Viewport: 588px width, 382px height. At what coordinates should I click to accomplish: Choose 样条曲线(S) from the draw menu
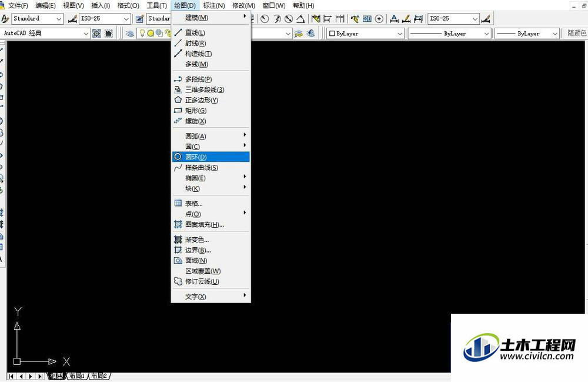[x=211, y=167]
